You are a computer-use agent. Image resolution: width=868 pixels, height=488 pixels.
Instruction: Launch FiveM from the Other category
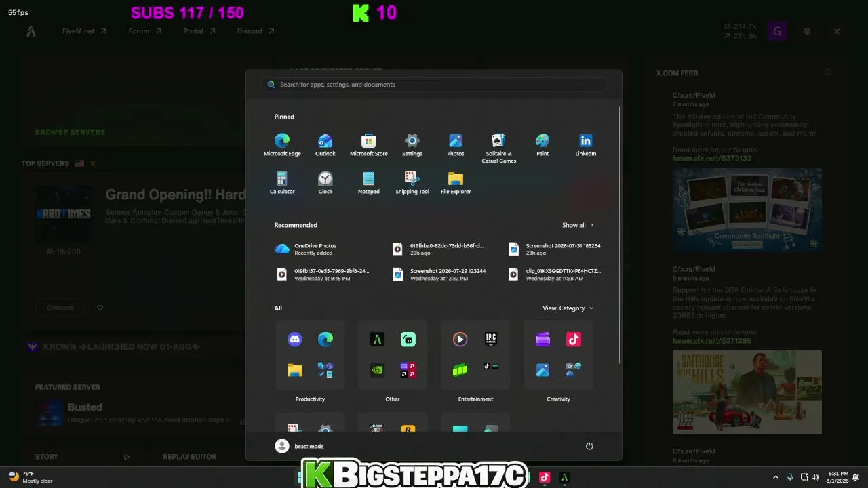click(378, 340)
